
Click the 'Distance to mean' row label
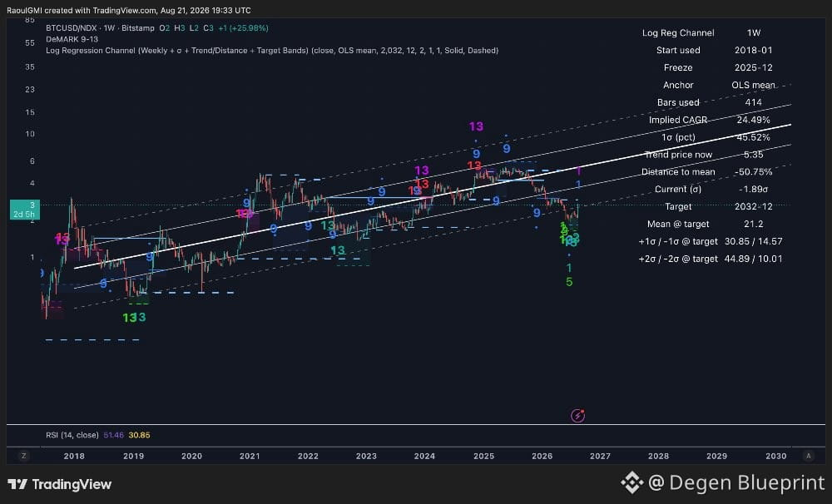pyautogui.click(x=678, y=172)
